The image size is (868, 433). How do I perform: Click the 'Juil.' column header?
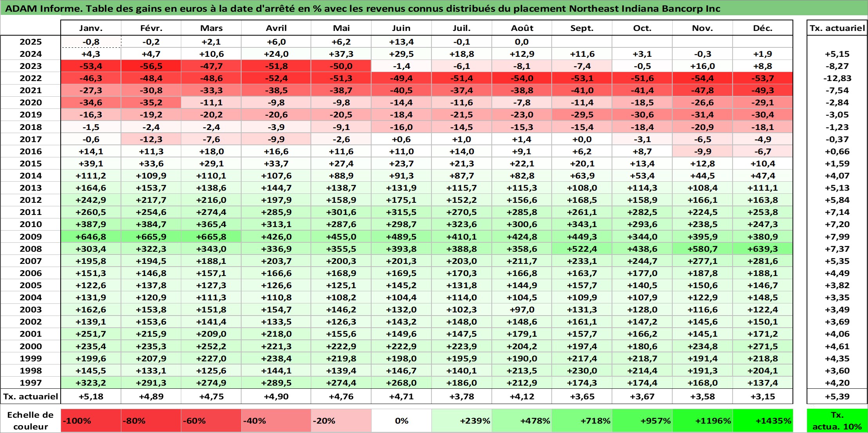pyautogui.click(x=462, y=28)
